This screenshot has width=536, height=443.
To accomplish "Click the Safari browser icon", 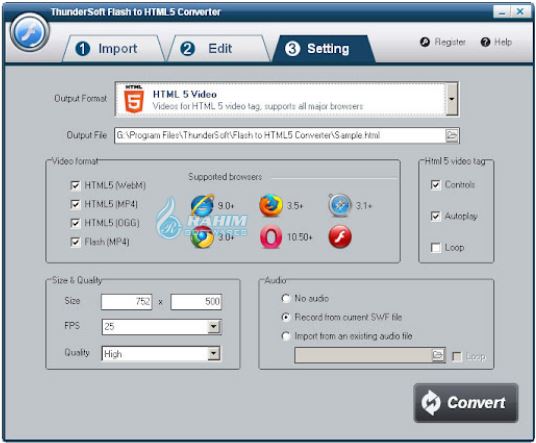I will [340, 205].
